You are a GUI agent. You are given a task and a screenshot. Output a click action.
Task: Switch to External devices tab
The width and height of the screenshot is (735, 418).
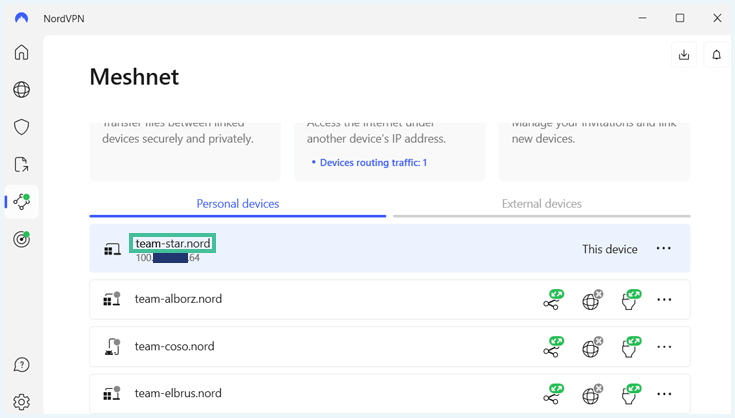tap(541, 204)
